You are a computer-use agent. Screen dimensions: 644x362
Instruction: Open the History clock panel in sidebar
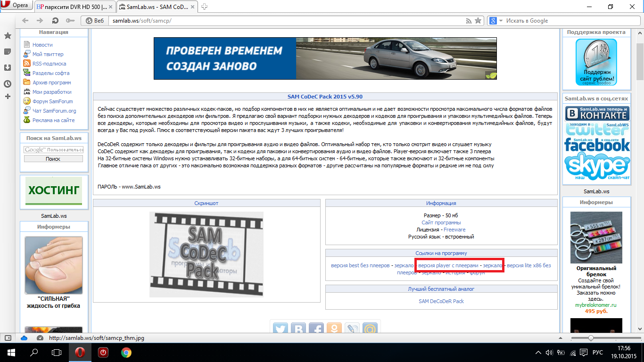coord(8,83)
